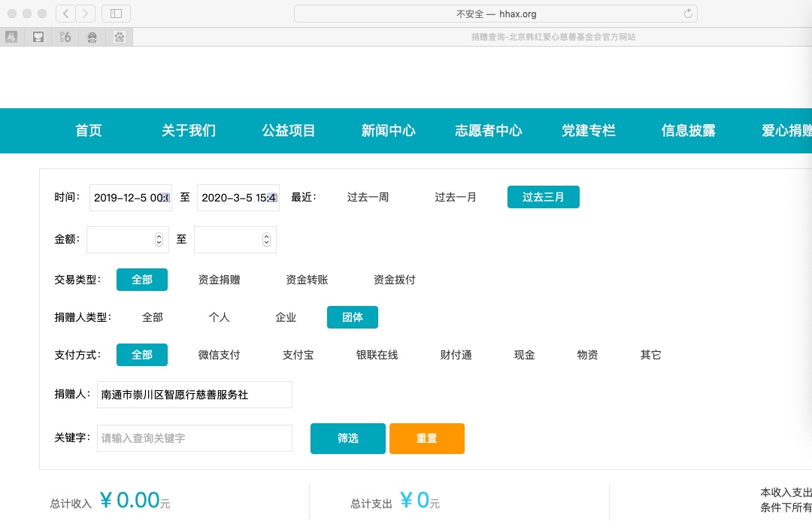Image resolution: width=812 pixels, height=530 pixels.
Task: Open the pinned tab with the national emblem icon
Action: [92, 37]
